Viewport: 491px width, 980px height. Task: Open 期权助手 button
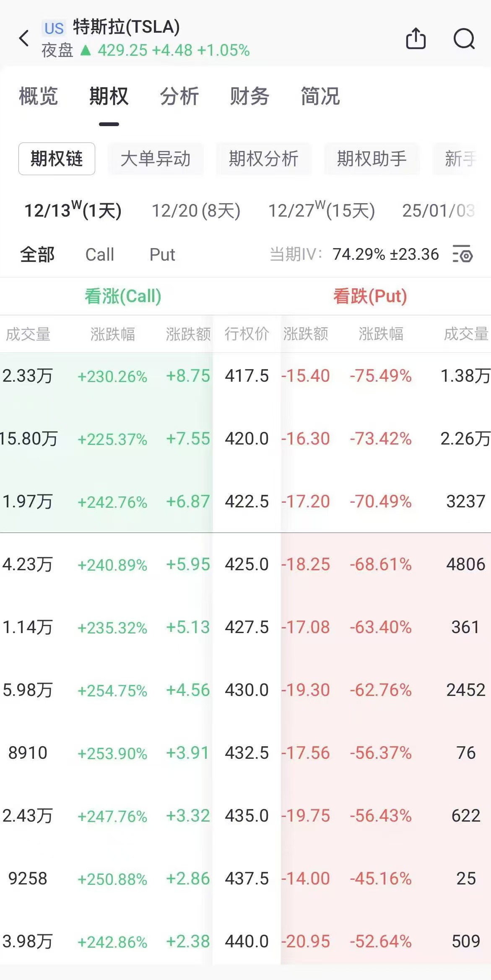click(371, 159)
